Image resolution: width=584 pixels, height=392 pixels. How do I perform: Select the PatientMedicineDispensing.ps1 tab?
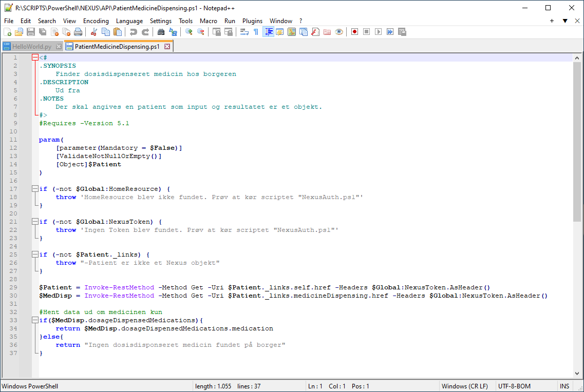(117, 47)
